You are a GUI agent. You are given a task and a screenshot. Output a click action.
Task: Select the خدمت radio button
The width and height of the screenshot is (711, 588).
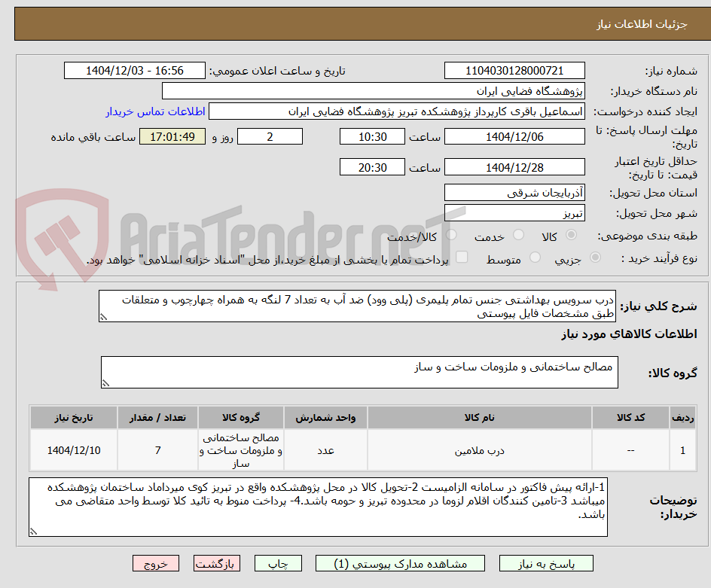518,235
